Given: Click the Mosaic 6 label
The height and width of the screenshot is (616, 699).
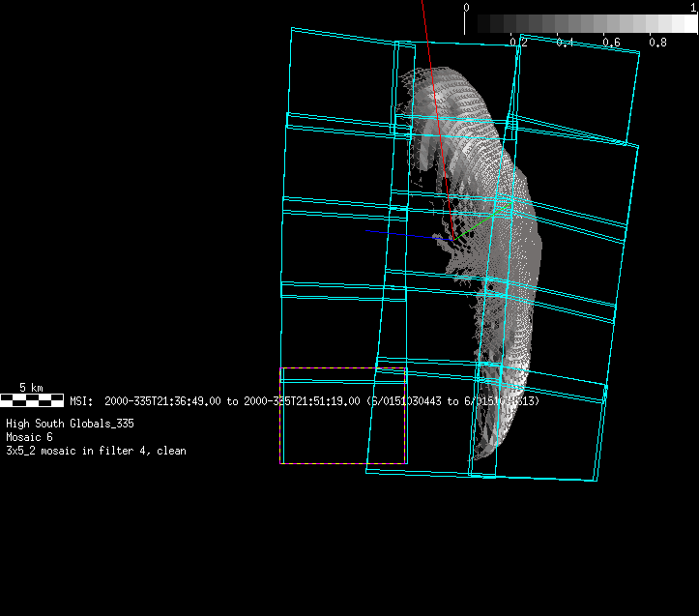Looking at the screenshot, I should [29, 437].
